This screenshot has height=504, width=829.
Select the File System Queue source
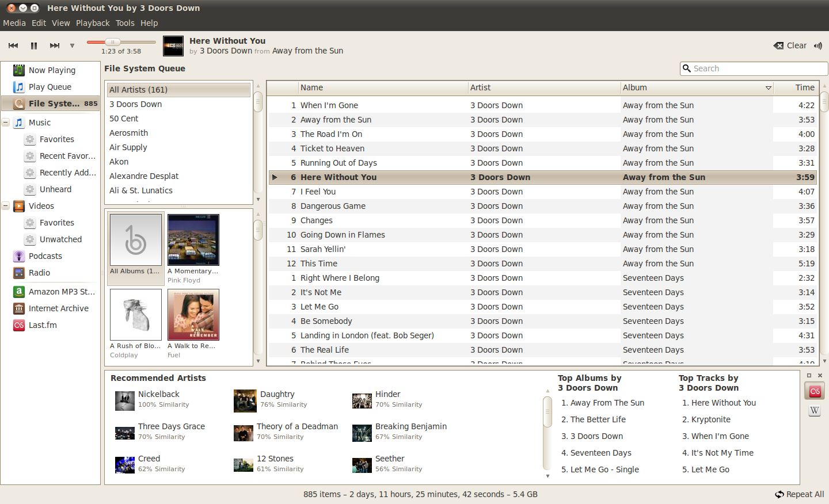click(x=50, y=104)
